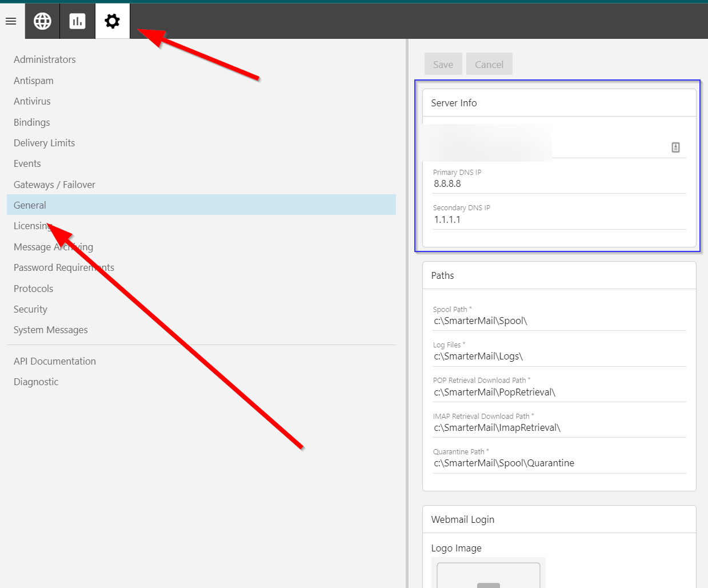
Task: Click the logo image placeholder thumbnail
Action: coord(488,574)
